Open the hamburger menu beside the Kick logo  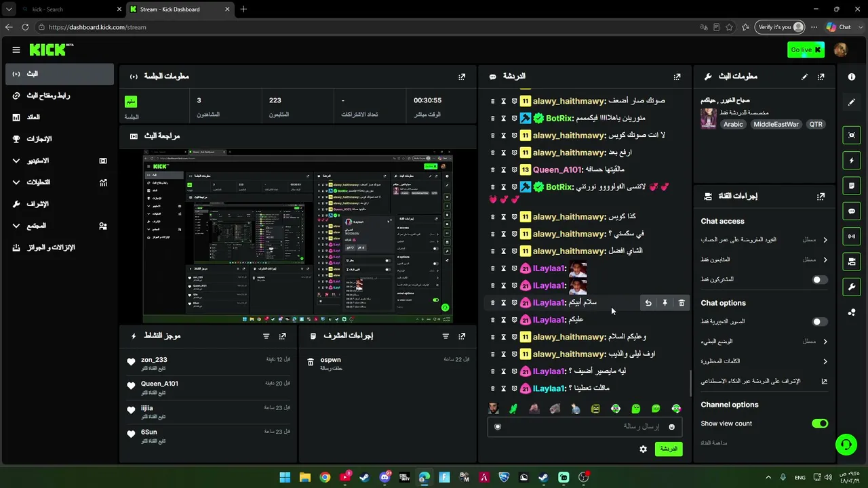tap(16, 49)
